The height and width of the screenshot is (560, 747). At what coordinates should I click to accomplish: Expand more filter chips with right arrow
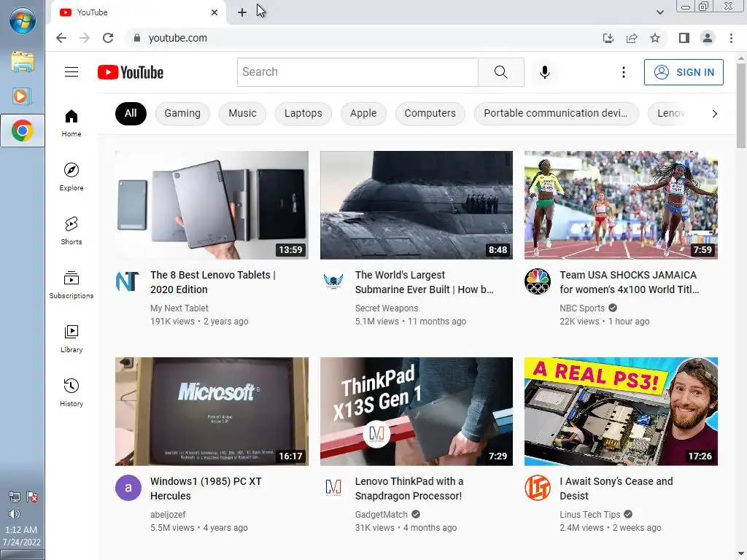click(x=714, y=114)
